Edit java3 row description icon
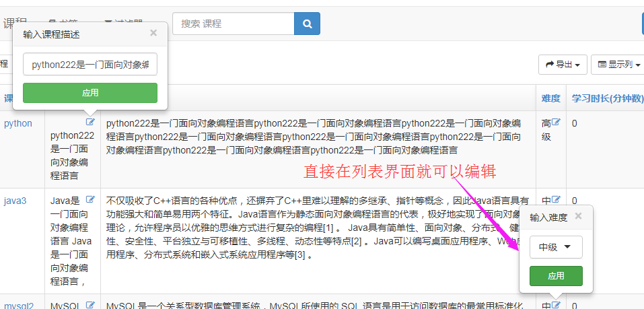 [90, 199]
